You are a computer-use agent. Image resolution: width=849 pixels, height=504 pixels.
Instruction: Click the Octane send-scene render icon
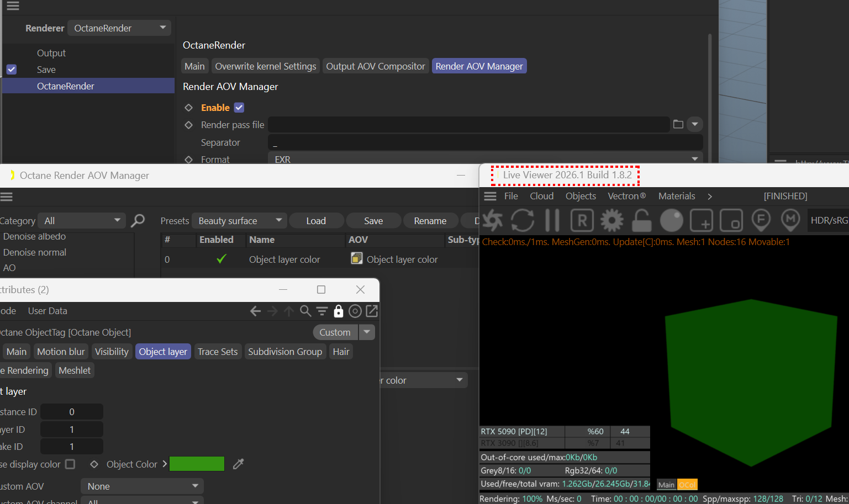(x=493, y=221)
